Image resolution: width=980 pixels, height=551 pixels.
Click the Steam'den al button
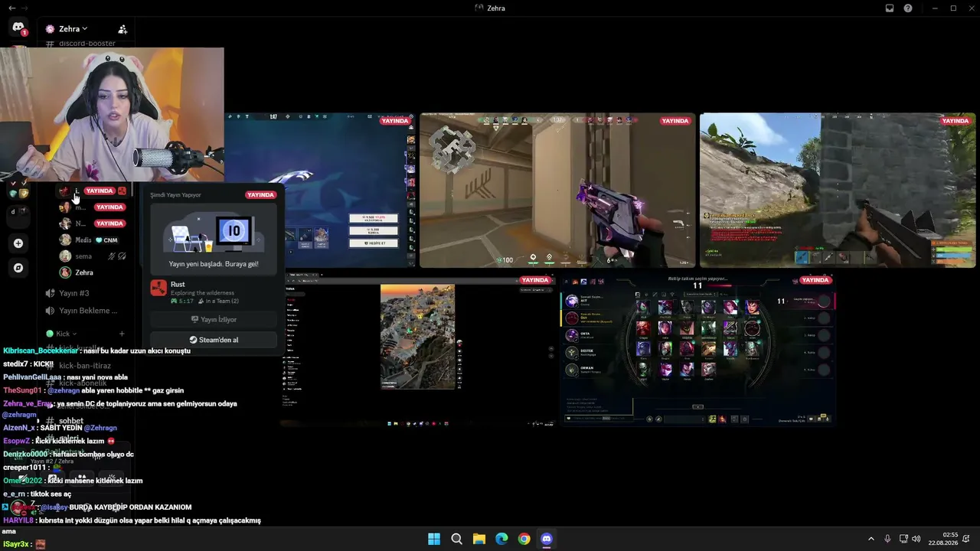click(x=214, y=340)
